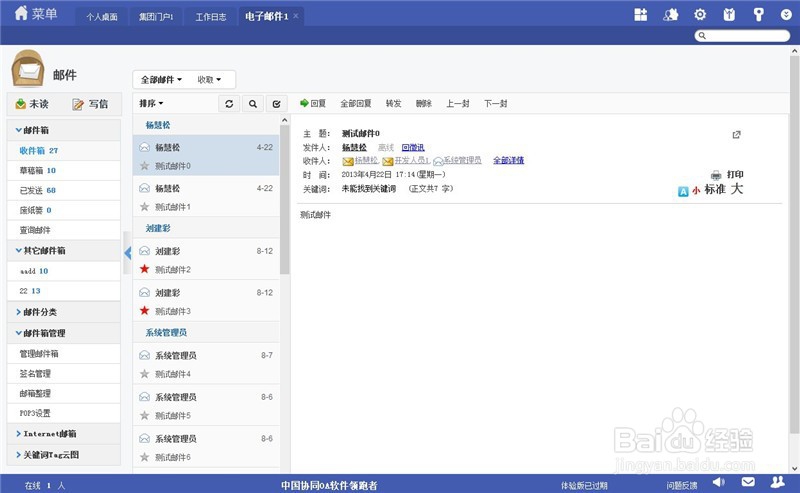Click the speaker icon in footer
The image size is (800, 493).
[718, 482]
